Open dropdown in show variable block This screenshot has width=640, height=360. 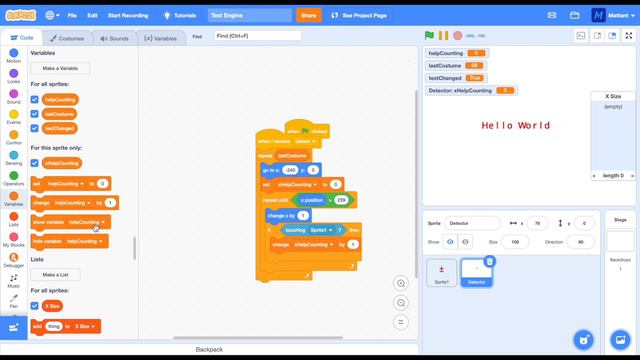tap(103, 222)
